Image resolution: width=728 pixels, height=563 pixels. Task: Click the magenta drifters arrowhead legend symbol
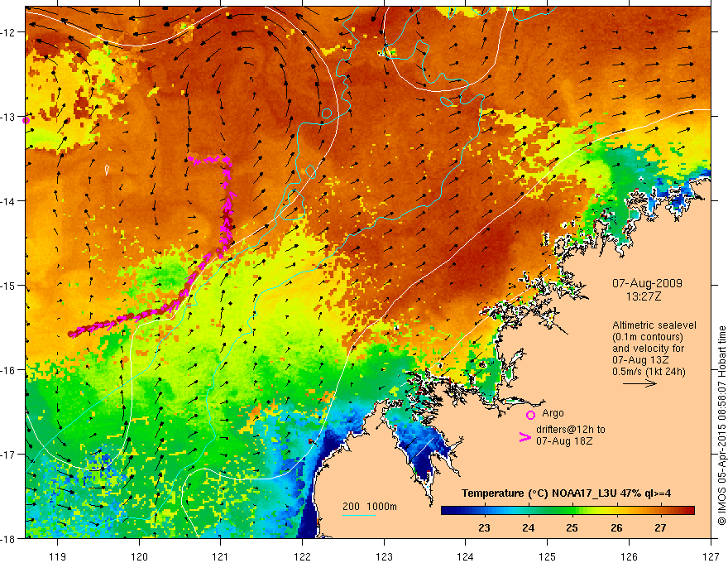pyautogui.click(x=524, y=437)
